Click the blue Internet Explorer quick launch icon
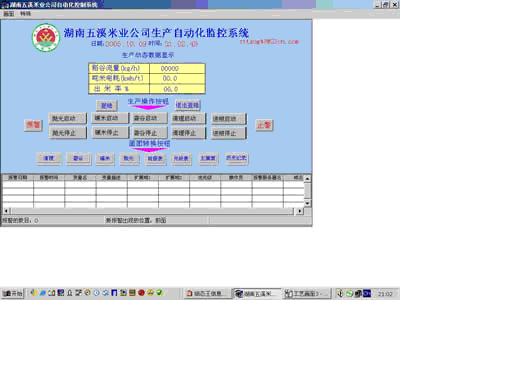This screenshot has width=512, height=384. [42, 293]
